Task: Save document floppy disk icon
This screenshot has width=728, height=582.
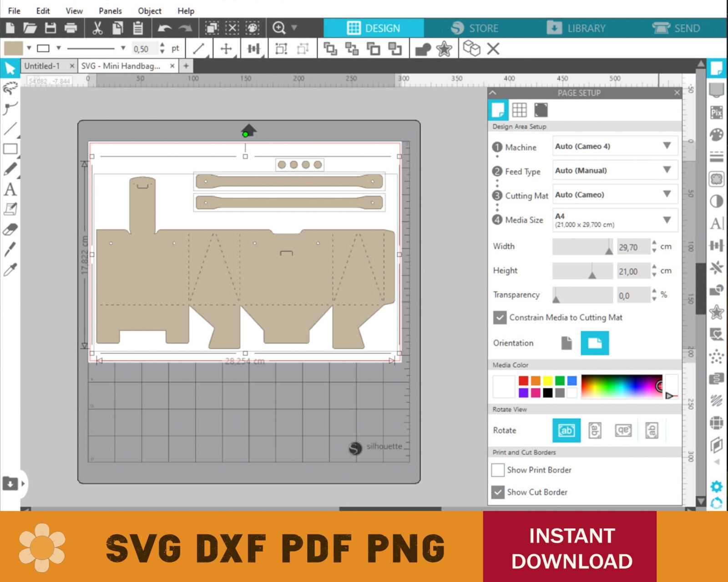Action: (50, 28)
